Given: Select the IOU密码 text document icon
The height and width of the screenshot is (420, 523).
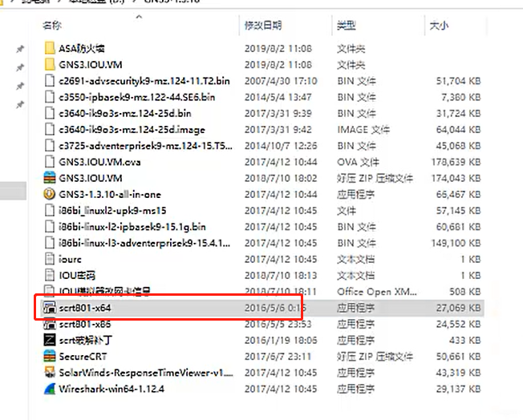Looking at the screenshot, I should 50,276.
